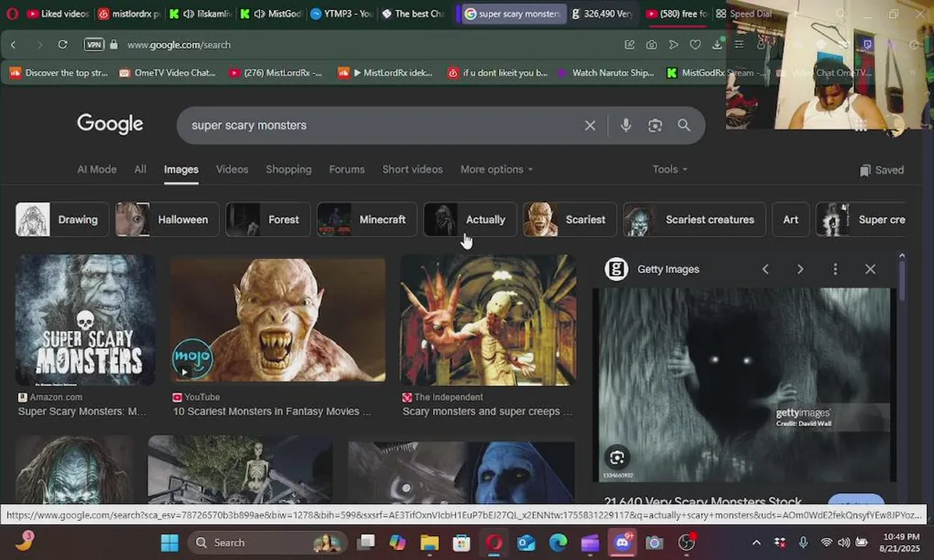Screen dimensions: 934x560
Task: Open Amazon Super Scary Monsters book thumbnail
Action: click(x=85, y=320)
